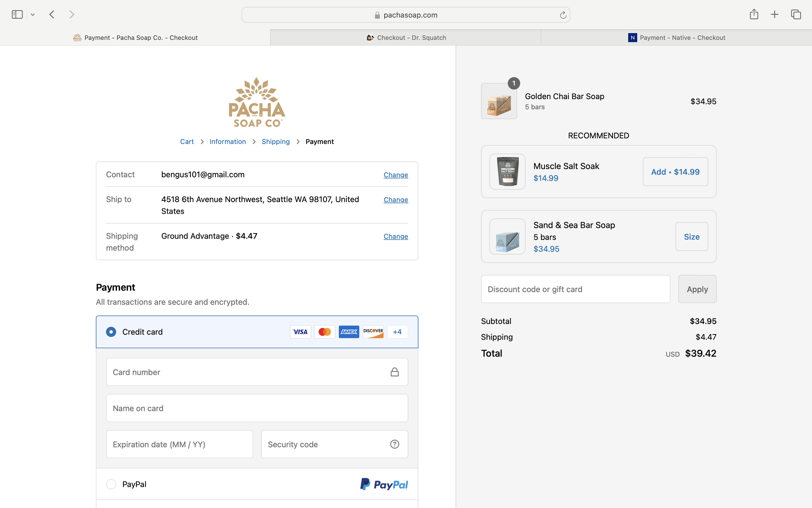
Task: Choose a Size for Sand & Sea Bar Soap
Action: point(691,236)
